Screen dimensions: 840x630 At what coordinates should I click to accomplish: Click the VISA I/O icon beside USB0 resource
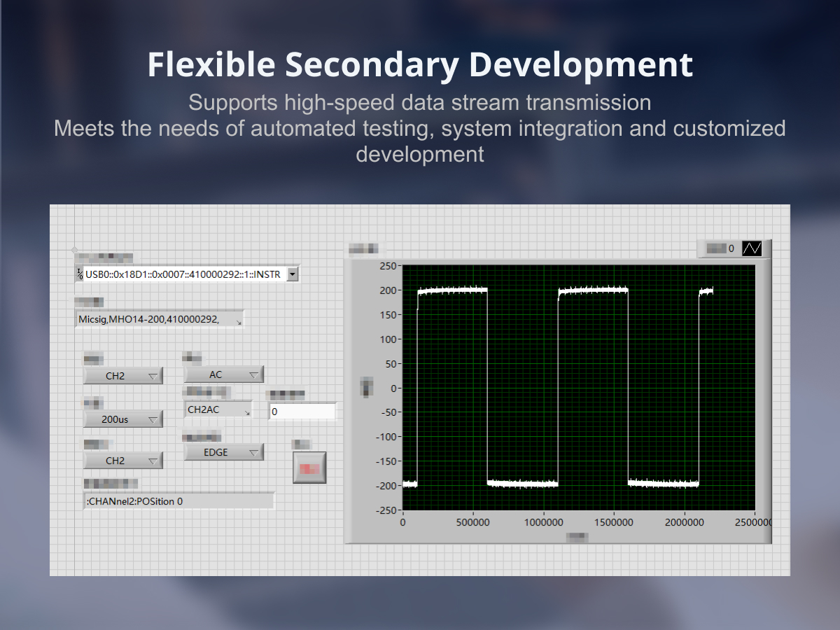point(79,274)
